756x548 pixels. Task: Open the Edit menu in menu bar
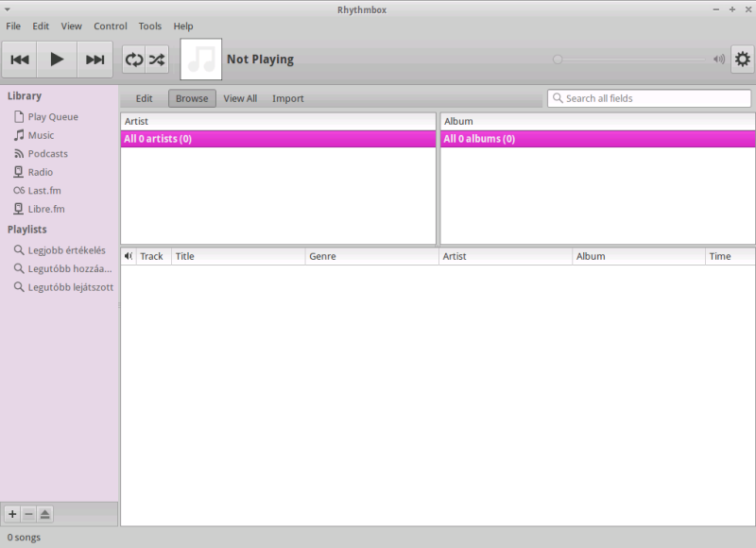[41, 26]
